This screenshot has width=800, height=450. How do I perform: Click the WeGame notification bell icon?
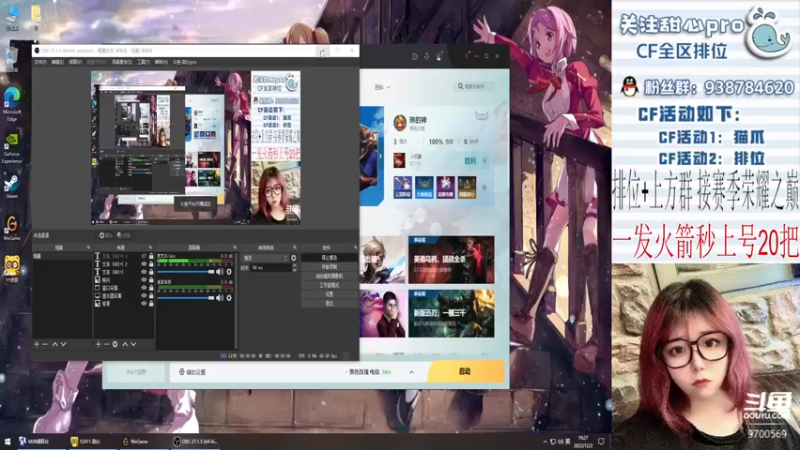click(x=439, y=56)
